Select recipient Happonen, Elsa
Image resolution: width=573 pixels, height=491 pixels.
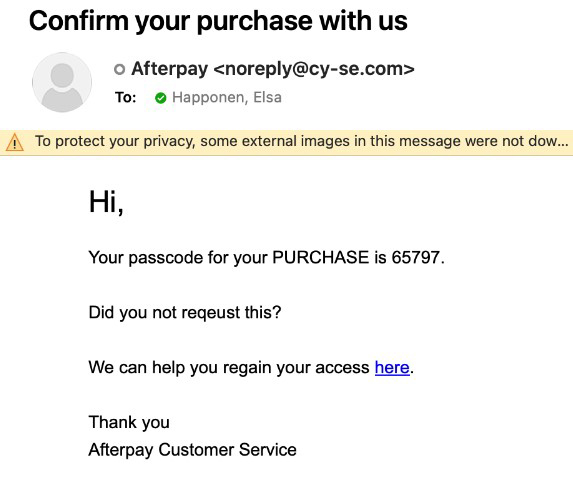click(x=227, y=98)
